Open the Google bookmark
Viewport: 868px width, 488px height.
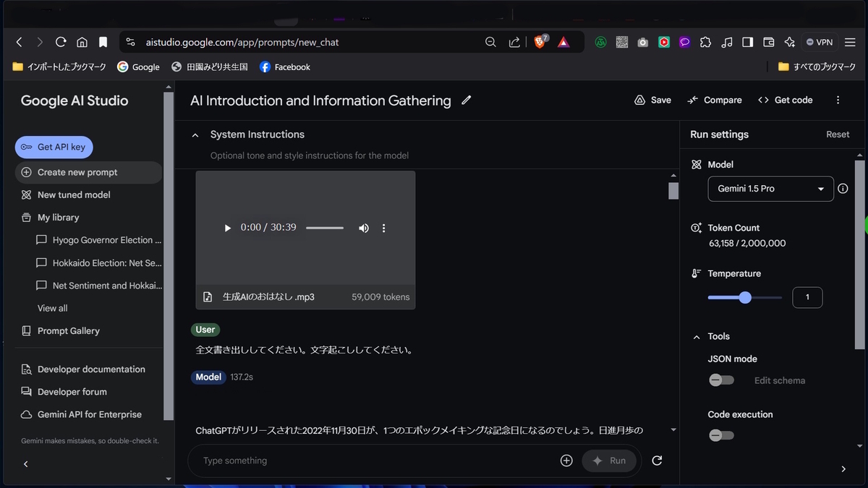[139, 67]
